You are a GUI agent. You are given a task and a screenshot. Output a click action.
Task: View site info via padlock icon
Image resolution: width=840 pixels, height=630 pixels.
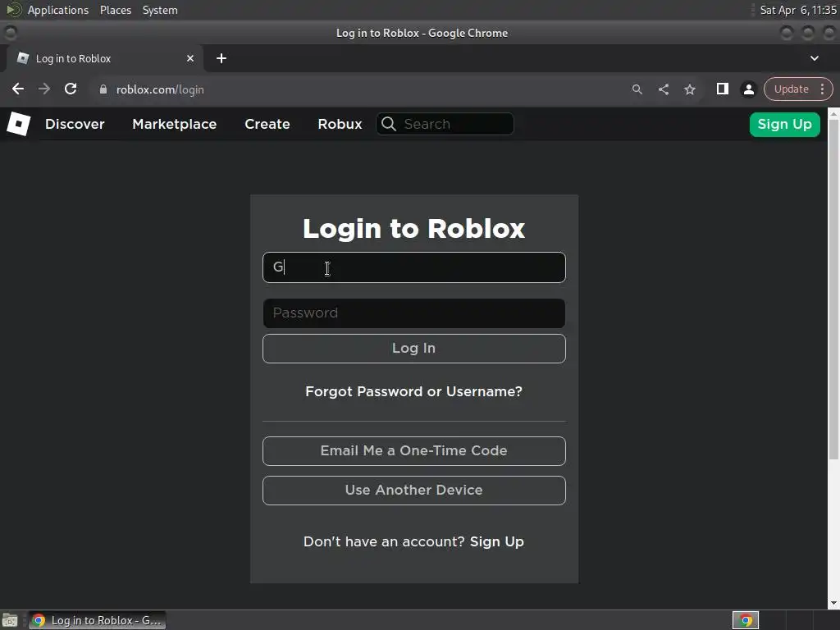(103, 89)
